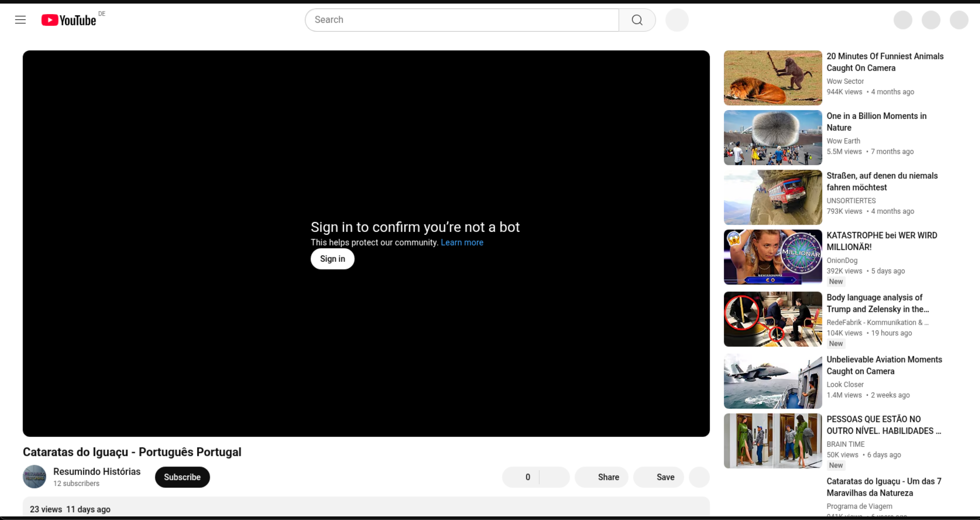The image size is (980, 520).
Task: Click the 12 subscribers text
Action: pyautogui.click(x=76, y=484)
